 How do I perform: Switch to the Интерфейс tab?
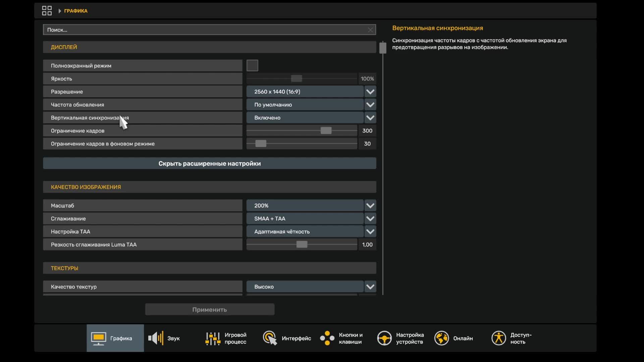coord(287,338)
